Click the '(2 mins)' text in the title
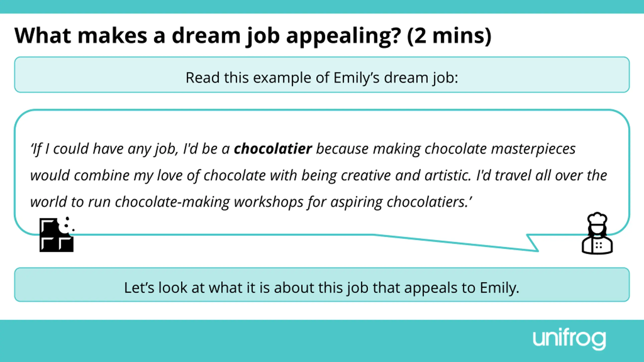The width and height of the screenshot is (644, 362). point(449,36)
